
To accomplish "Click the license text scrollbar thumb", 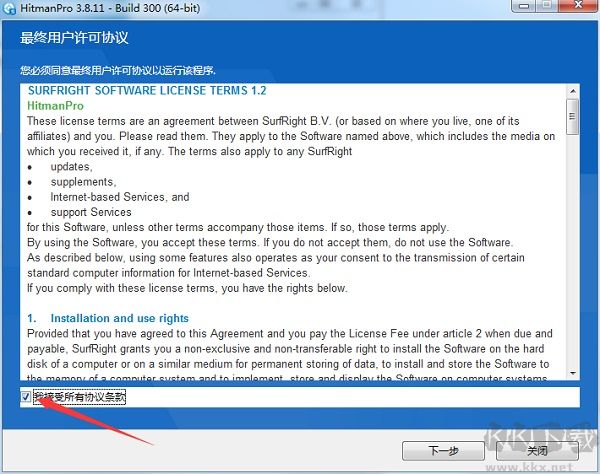I will coord(573,117).
